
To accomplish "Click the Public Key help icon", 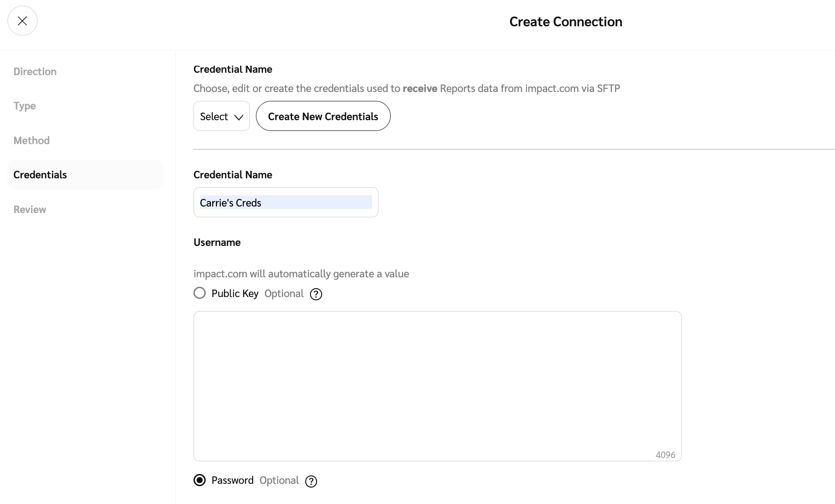I will point(316,294).
